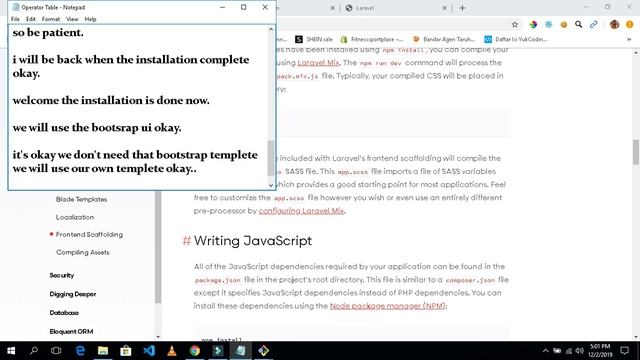Screen dimensions: 640x360
Task: Open the Windows Start menu
Action: (x=11, y=351)
